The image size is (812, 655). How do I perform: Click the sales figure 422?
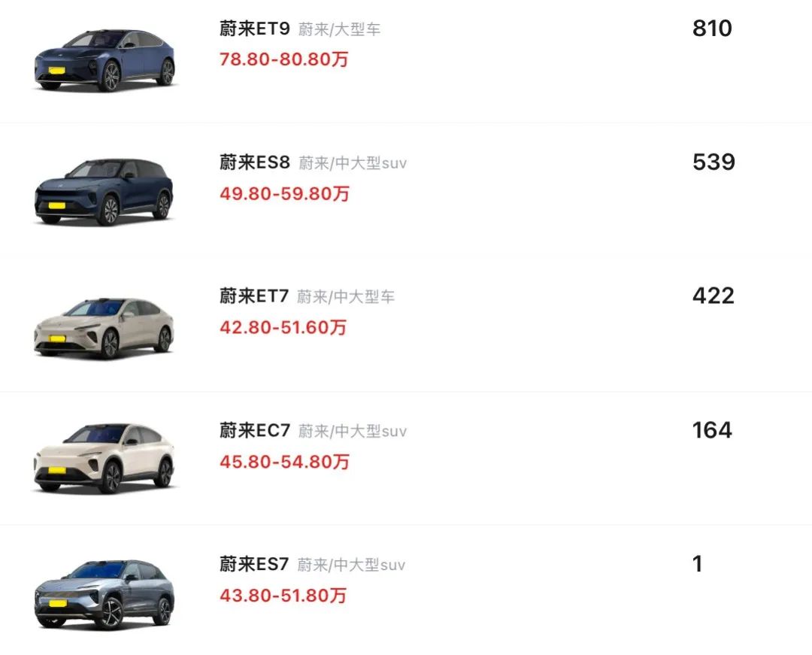point(713,296)
